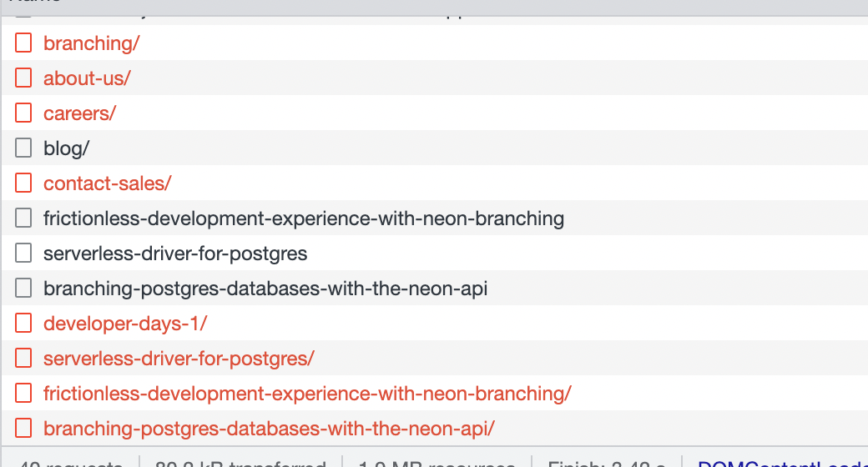Click the red icon beside careers/ request
868x467 pixels.
pos(23,113)
